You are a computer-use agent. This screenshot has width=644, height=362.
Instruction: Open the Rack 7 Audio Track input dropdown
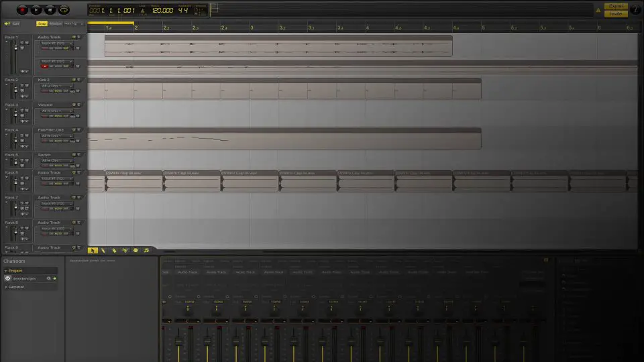[x=56, y=204]
